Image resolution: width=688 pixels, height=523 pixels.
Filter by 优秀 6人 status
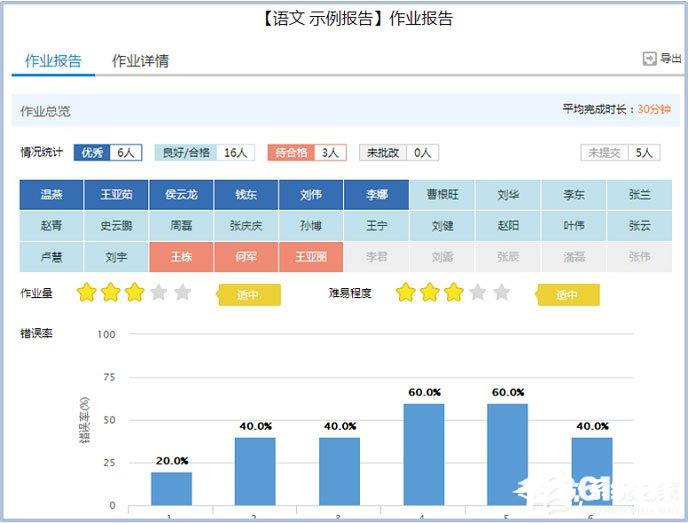coord(108,152)
